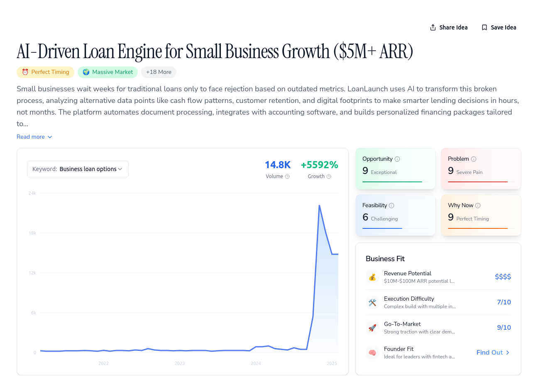
Task: Click the +5592% growth value
Action: 319,165
